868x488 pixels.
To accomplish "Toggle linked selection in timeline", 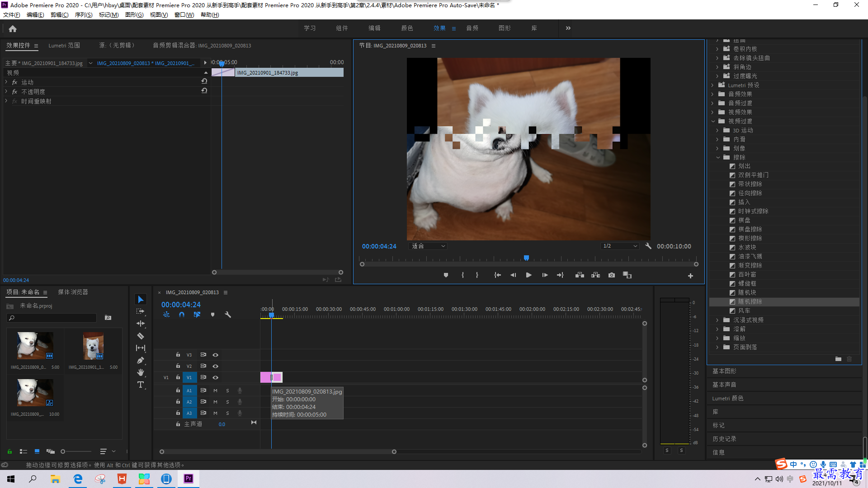I will point(197,314).
